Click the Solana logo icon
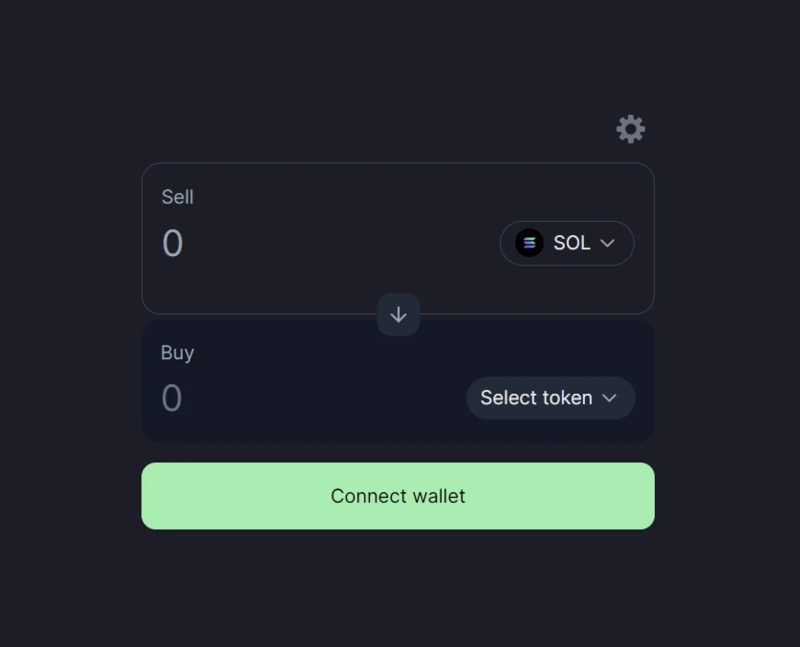 529,243
